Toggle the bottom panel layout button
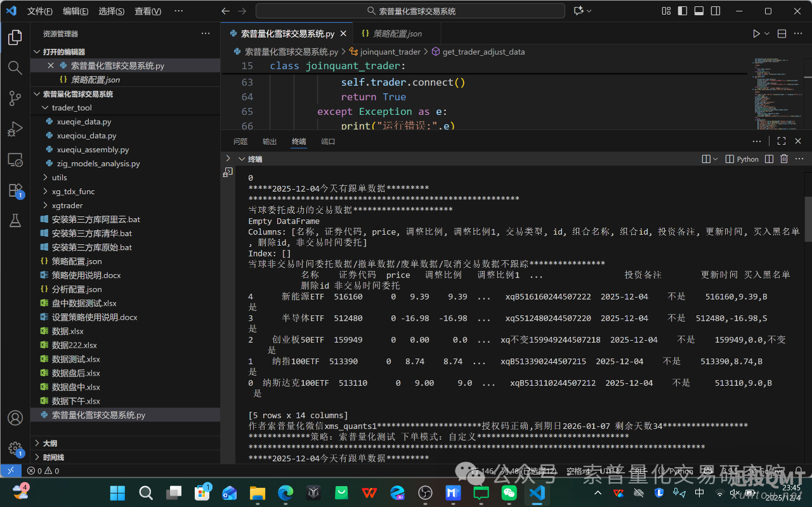Screen dimensions: 812x507 coord(699,11)
